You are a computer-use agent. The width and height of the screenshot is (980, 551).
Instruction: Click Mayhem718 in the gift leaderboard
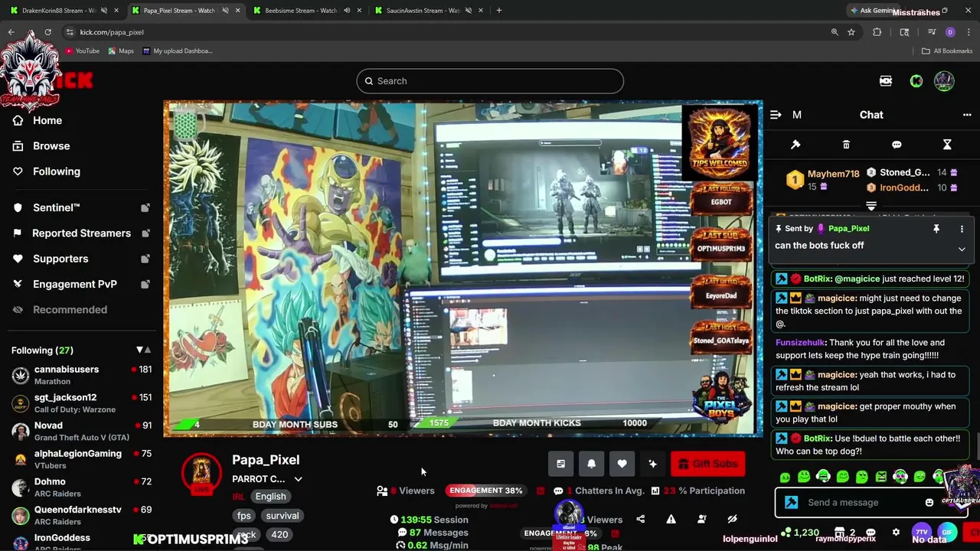pyautogui.click(x=833, y=174)
